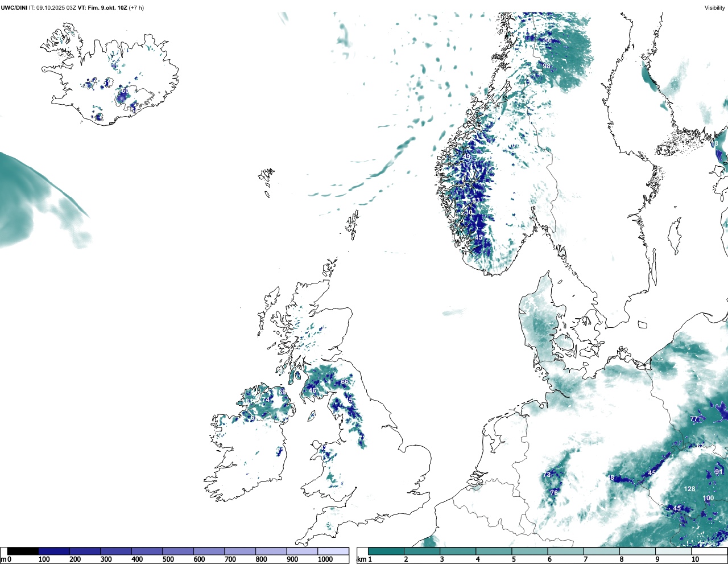This screenshot has width=728, height=564.
Task: Click the 'Fim. 9.okt. 10Z' valid time
Action: [x=108, y=7]
